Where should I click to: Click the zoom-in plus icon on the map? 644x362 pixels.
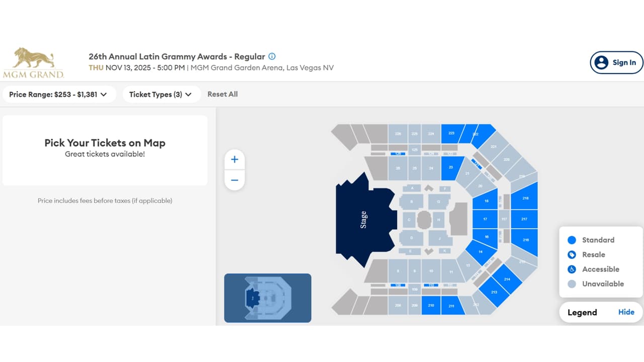click(x=234, y=159)
